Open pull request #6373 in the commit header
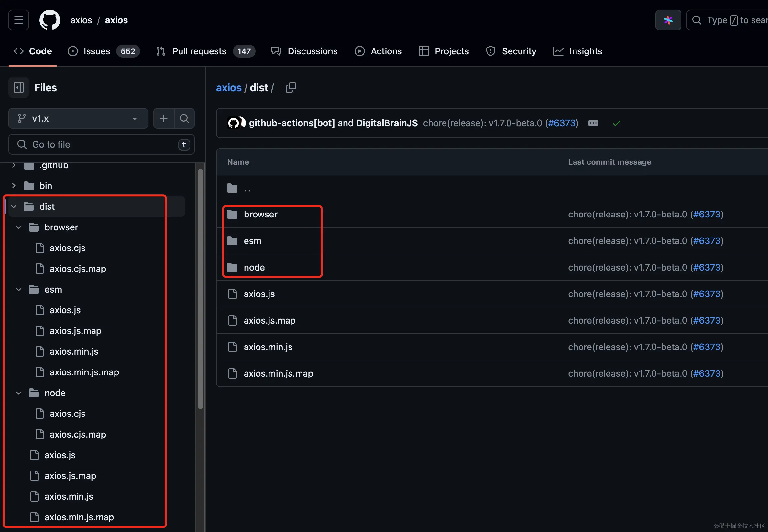768x532 pixels. pyautogui.click(x=562, y=123)
